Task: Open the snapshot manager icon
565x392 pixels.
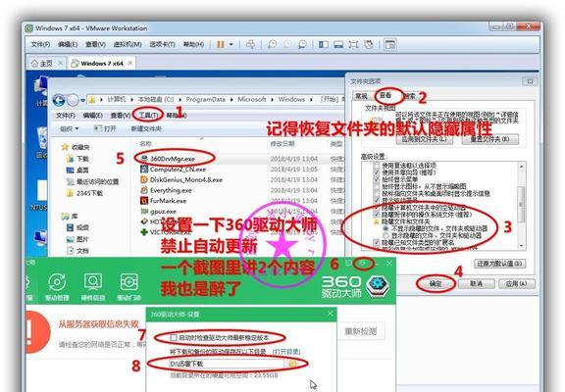Action: pyautogui.click(x=302, y=44)
